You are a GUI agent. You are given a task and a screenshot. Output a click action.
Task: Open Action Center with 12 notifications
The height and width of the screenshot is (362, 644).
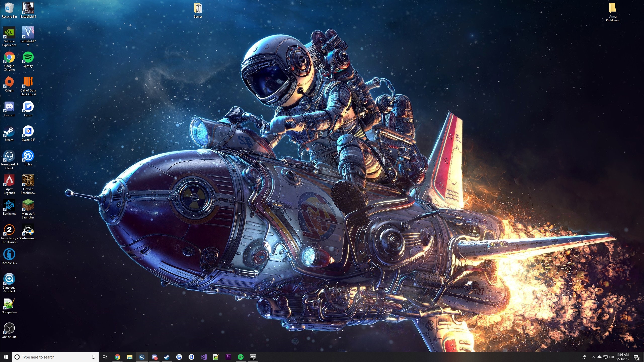[x=636, y=357]
